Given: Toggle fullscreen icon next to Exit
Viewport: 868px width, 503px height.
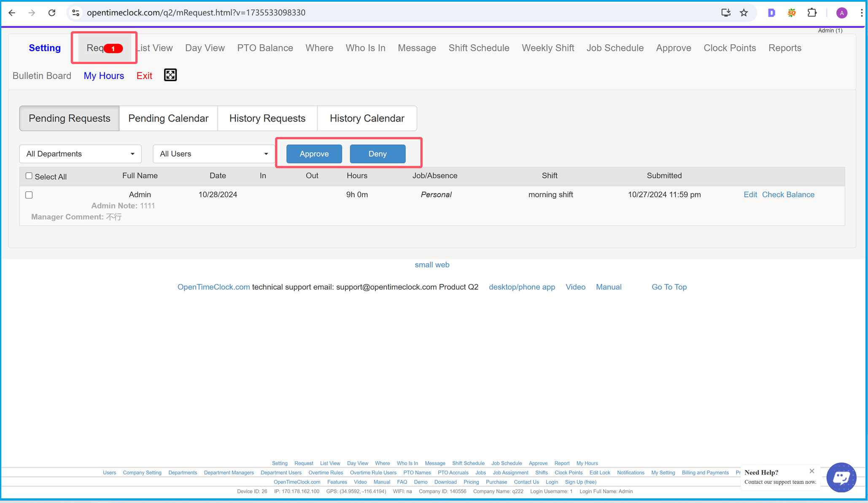Looking at the screenshot, I should [170, 75].
